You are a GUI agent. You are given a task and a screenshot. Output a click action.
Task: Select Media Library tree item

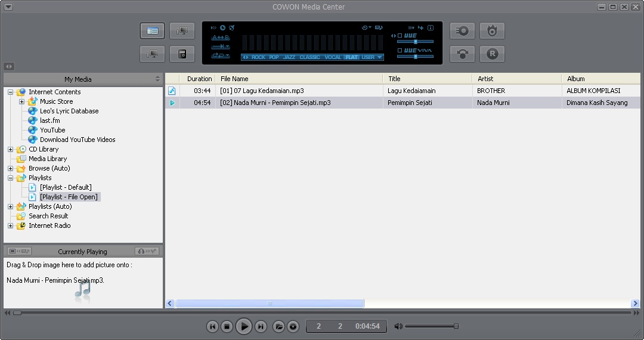tap(48, 159)
